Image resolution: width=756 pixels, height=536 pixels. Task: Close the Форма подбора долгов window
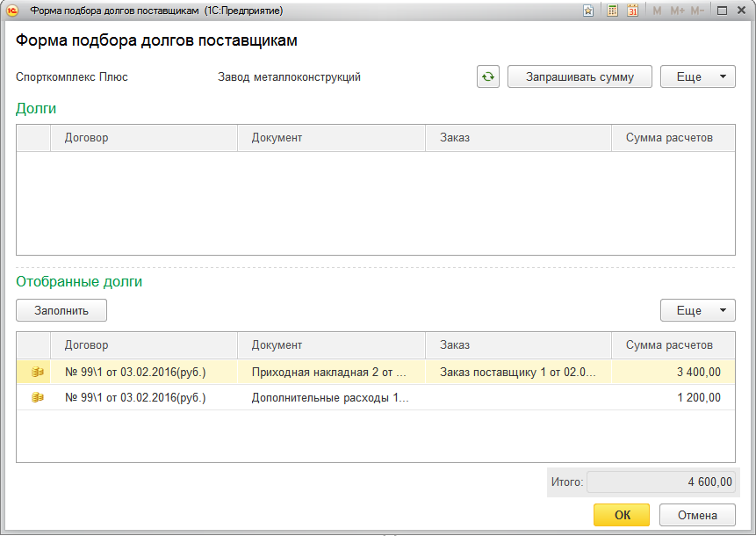tap(742, 11)
